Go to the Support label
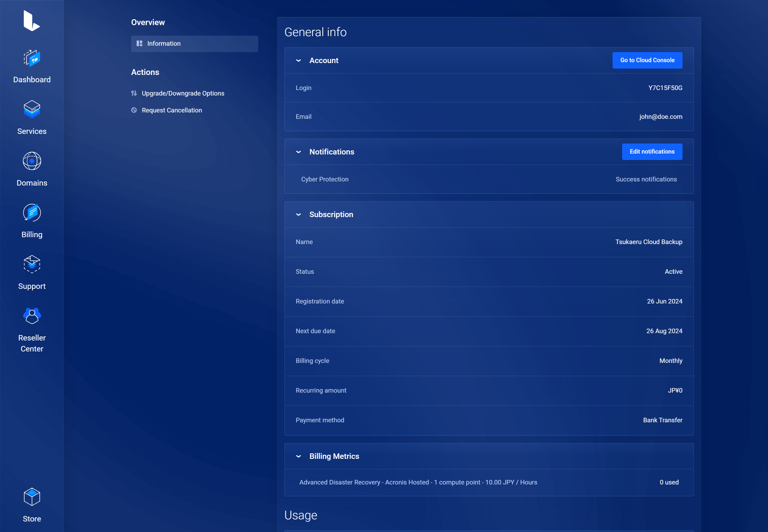 32,286
